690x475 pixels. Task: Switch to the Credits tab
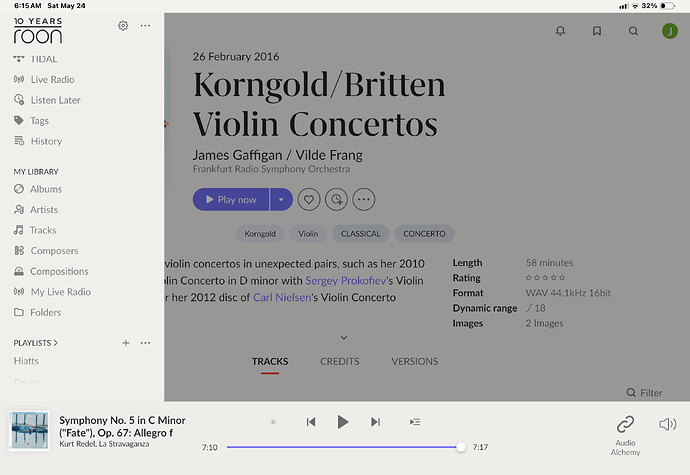340,361
